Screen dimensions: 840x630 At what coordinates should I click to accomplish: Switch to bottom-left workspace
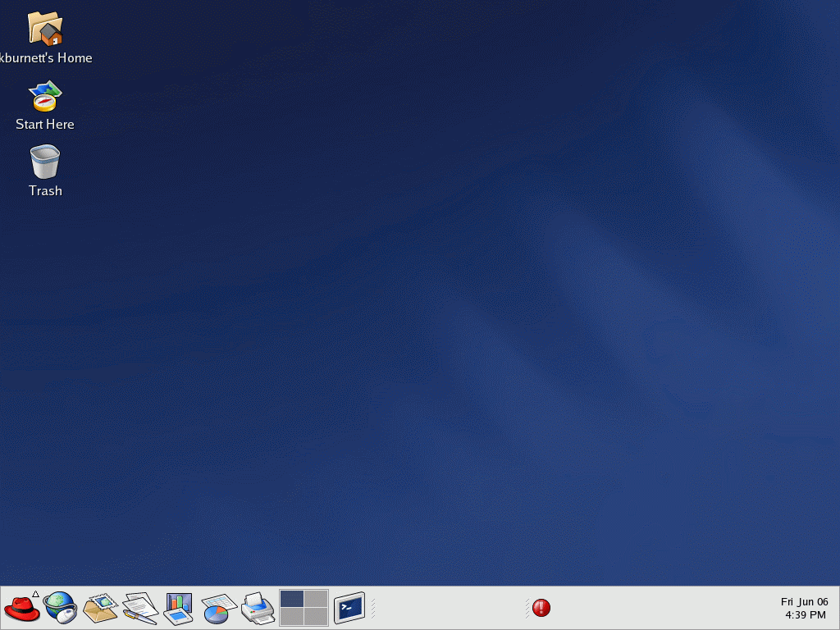coord(292,617)
